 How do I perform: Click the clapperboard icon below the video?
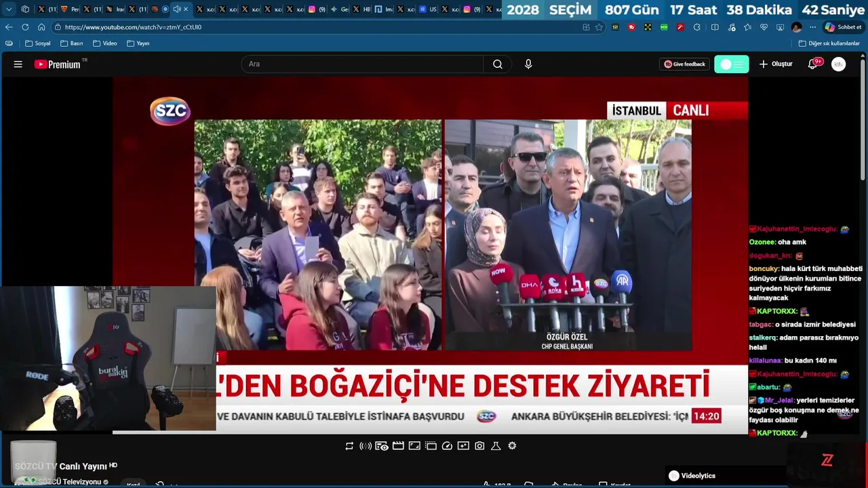tap(398, 446)
